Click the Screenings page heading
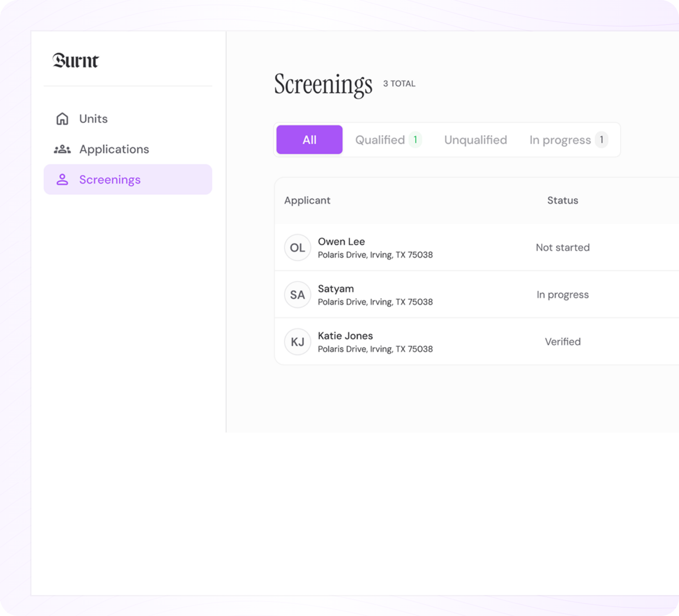Viewport: 679px width, 616px height. tap(323, 85)
